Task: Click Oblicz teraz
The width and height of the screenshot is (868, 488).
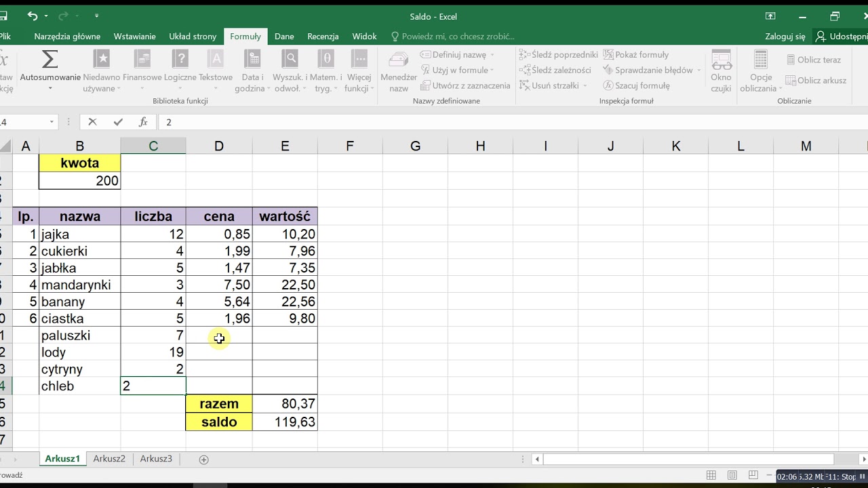Action: coord(814,60)
